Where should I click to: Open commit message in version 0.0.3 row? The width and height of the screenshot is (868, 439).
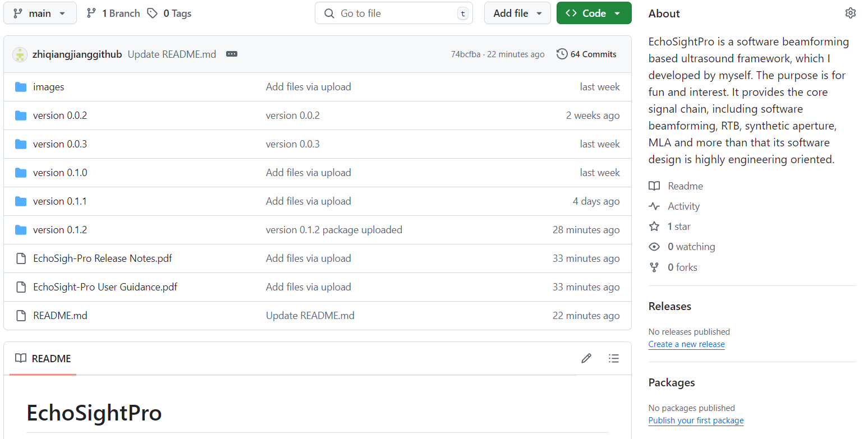[x=293, y=144]
